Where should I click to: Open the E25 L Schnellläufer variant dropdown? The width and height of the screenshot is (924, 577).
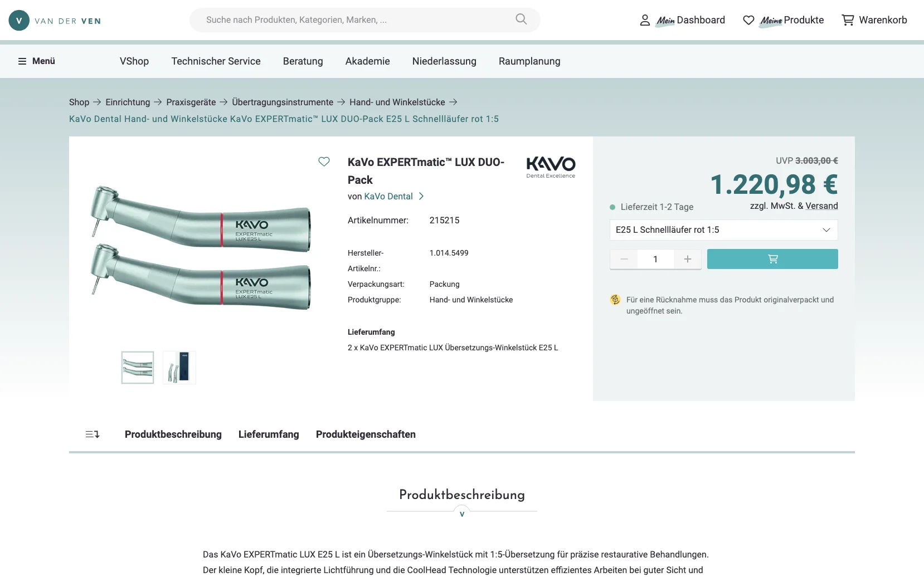click(x=723, y=230)
